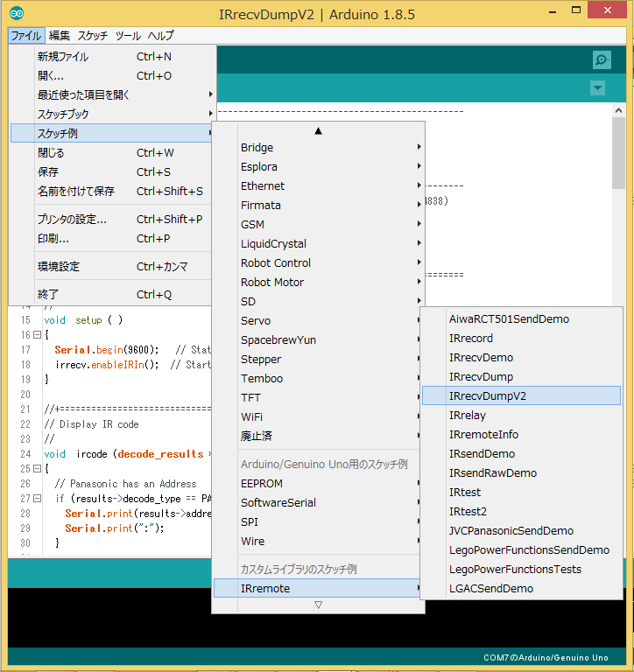Open TFT examples entry
This screenshot has height=672, width=634.
pyautogui.click(x=317, y=398)
